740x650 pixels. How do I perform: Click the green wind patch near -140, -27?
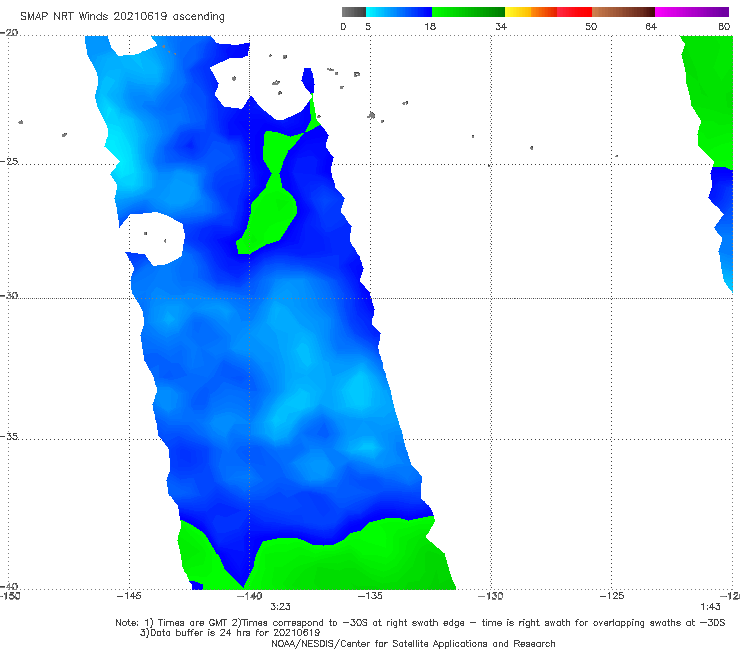tap(271, 215)
